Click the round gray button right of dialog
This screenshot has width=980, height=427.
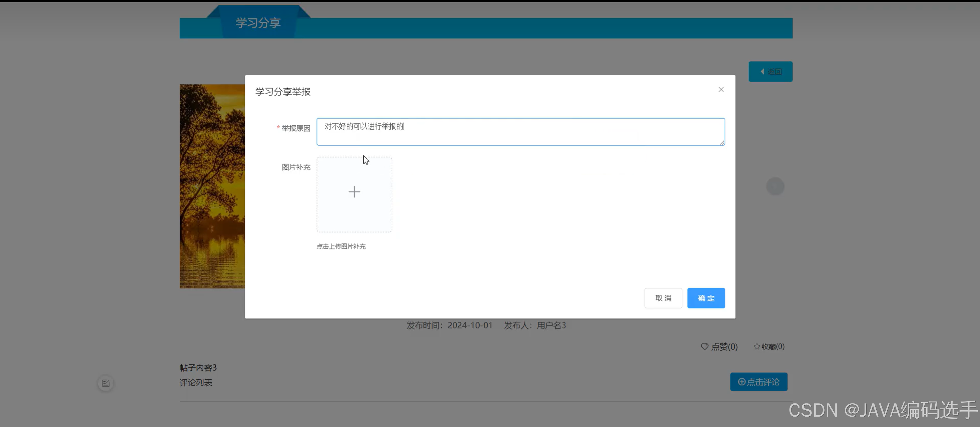click(x=775, y=186)
